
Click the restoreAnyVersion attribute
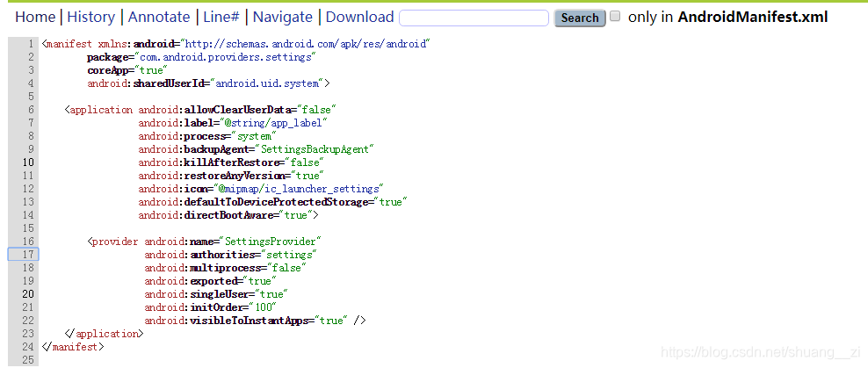(x=235, y=176)
